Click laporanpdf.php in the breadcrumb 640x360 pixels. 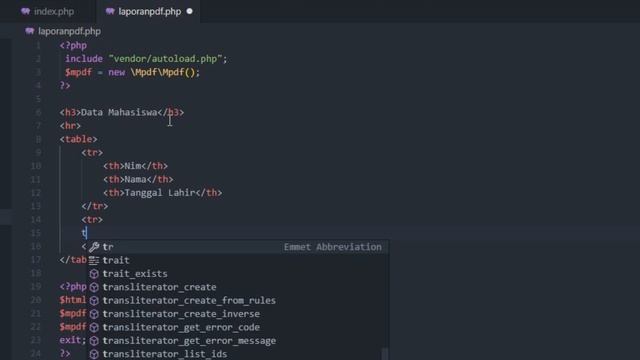pyautogui.click(x=69, y=31)
